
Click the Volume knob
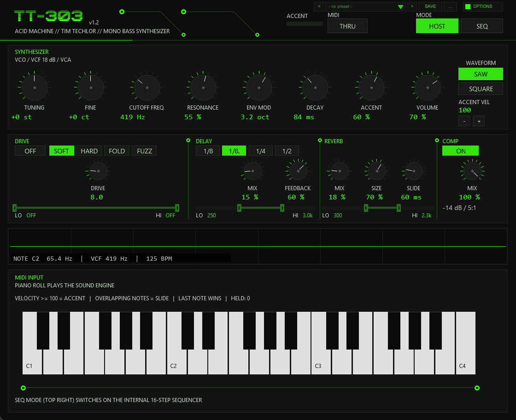pyautogui.click(x=428, y=88)
